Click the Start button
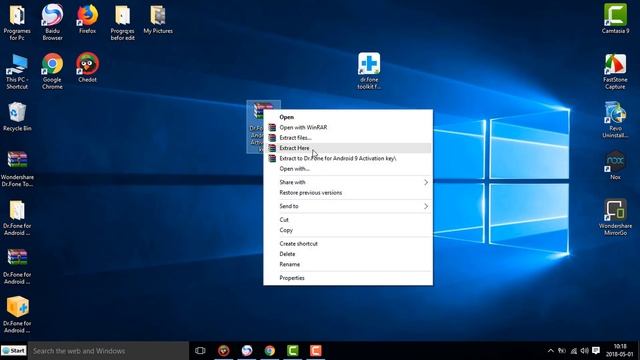The image size is (640, 360). (x=14, y=351)
